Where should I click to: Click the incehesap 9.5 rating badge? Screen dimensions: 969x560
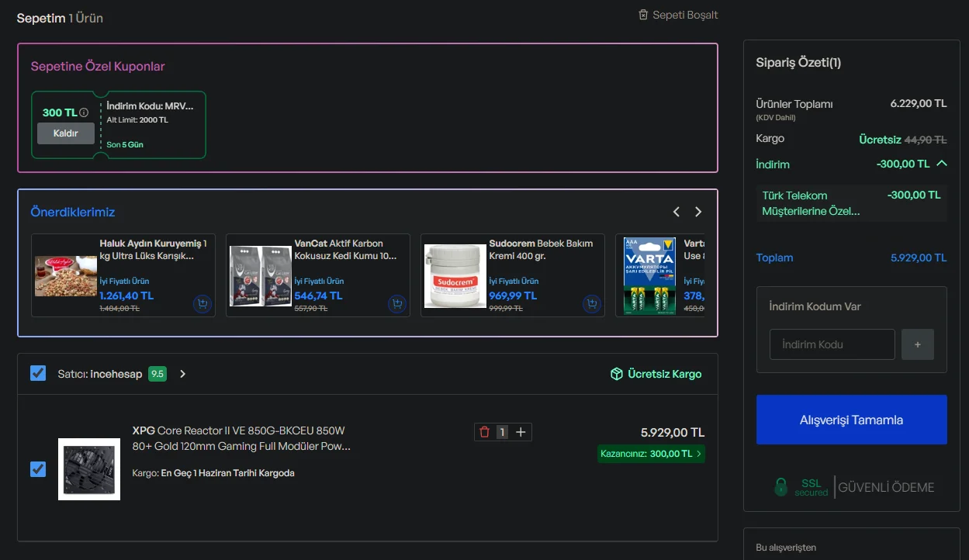(157, 374)
